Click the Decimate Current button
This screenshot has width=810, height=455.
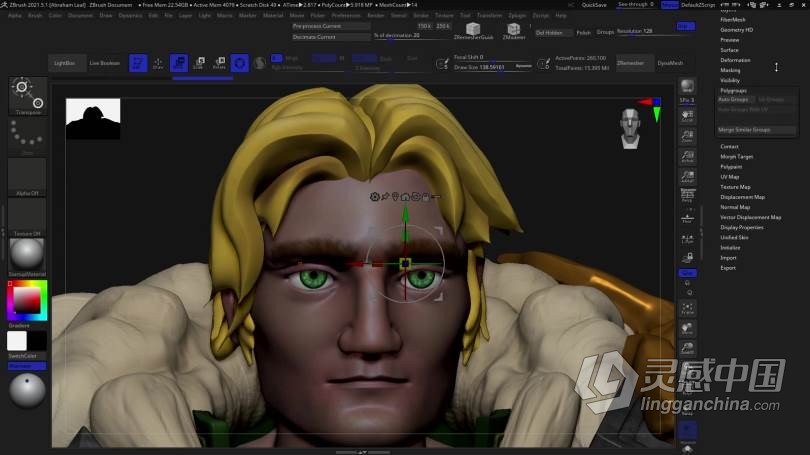coord(331,37)
